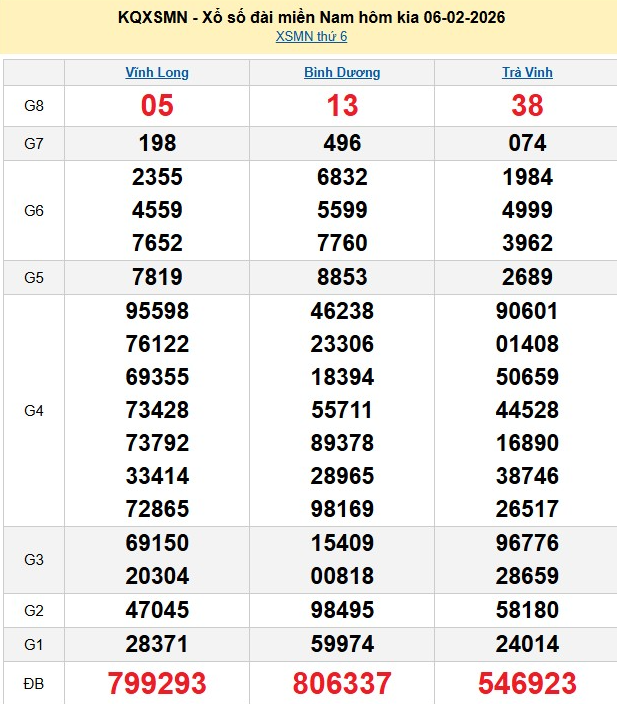Select G1 result 28371 for Vĩnh Long
617x704 pixels.
click(157, 643)
